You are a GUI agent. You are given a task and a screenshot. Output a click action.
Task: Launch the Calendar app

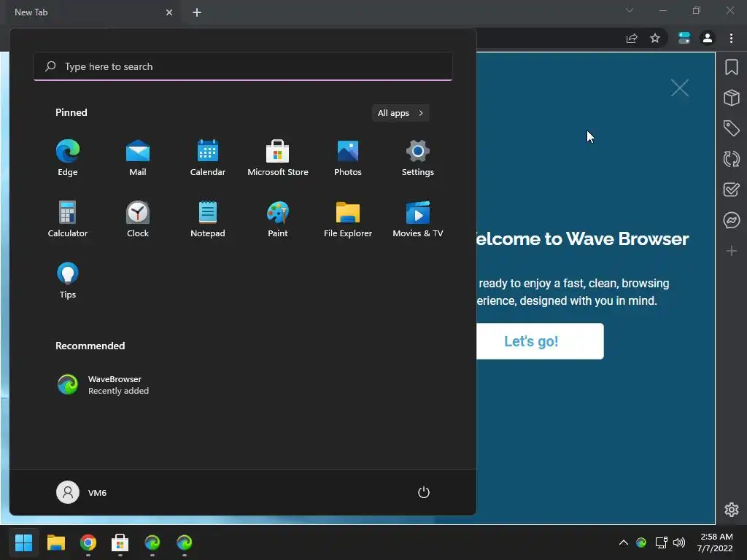coord(208,158)
